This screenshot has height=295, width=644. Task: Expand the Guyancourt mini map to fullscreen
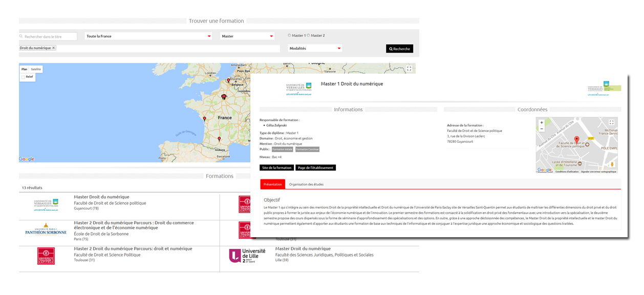[611, 123]
